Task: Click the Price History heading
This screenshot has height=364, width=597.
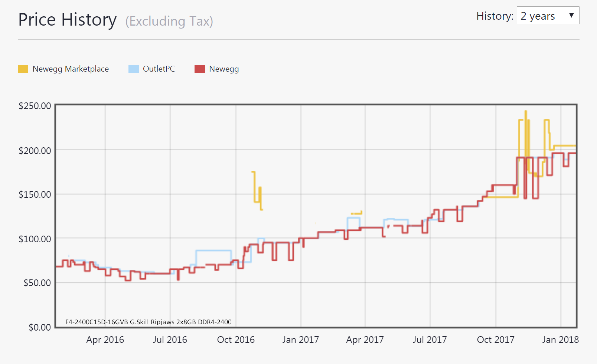Action: click(68, 20)
